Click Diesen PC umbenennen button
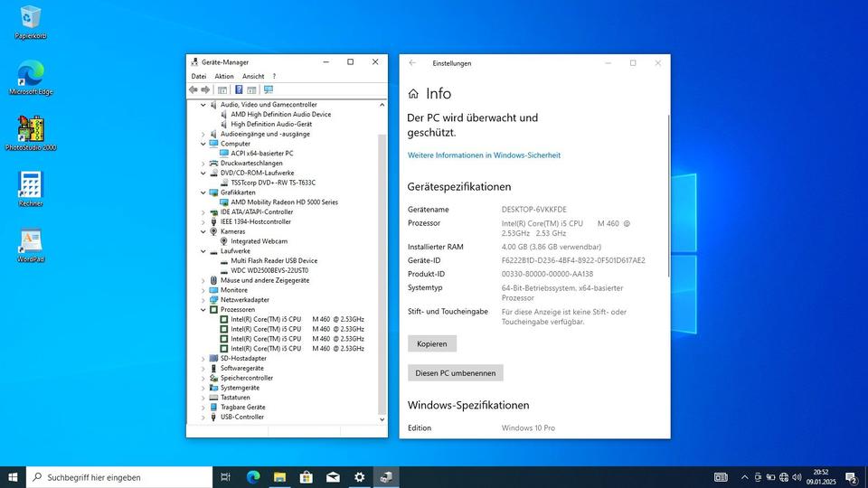Screen dimensions: 868x488 (455, 373)
